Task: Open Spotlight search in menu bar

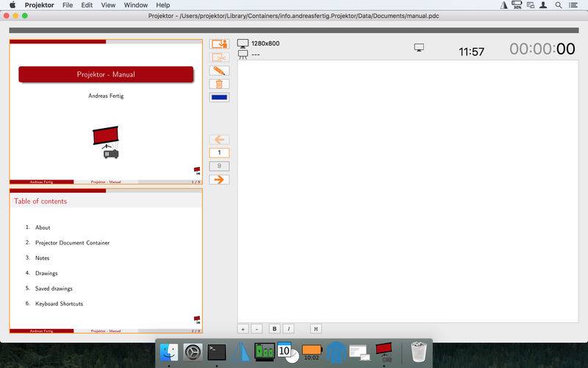Action: point(559,5)
